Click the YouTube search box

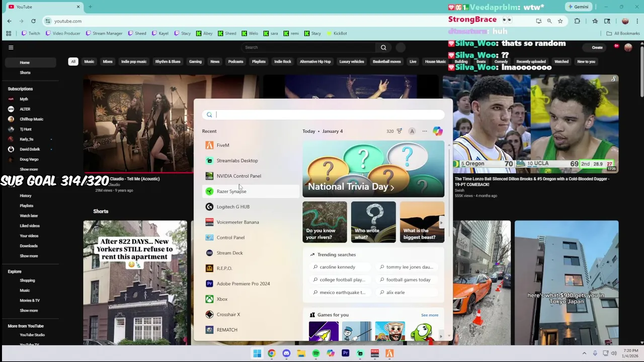308,47
